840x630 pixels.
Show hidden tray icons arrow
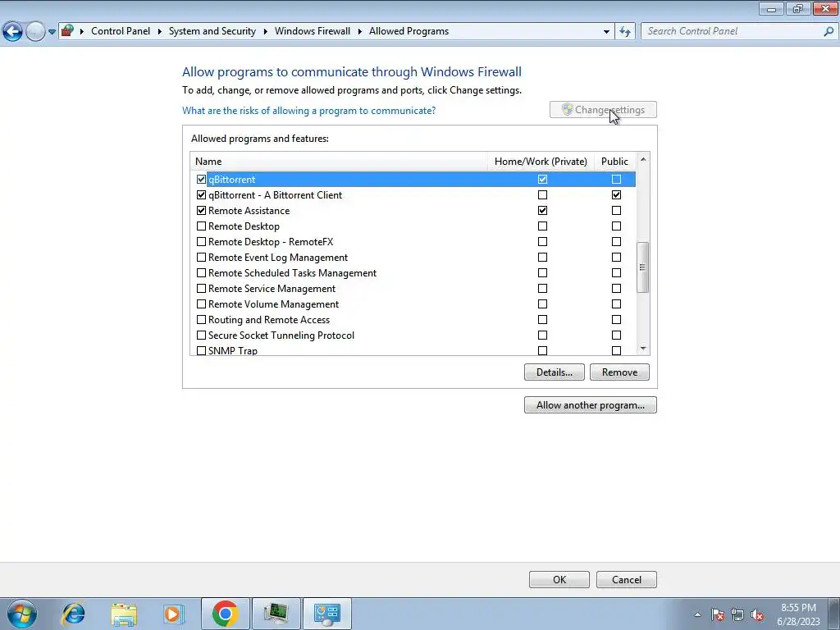point(697,614)
